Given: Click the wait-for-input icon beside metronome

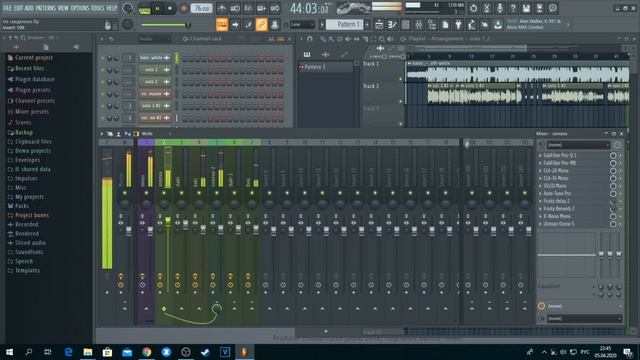Looking at the screenshot, I should pos(235,8).
